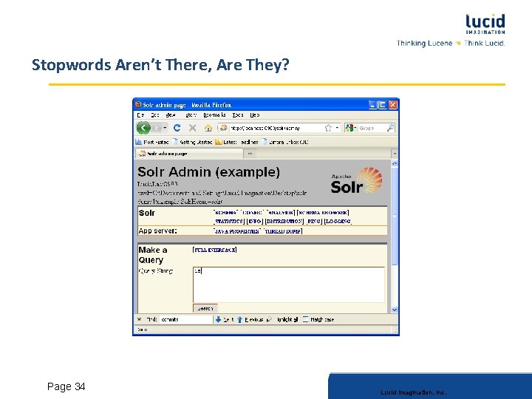Viewport: 532px width, 399px height.
Task: Open the FULL INTERFACE link
Action: (x=215, y=250)
